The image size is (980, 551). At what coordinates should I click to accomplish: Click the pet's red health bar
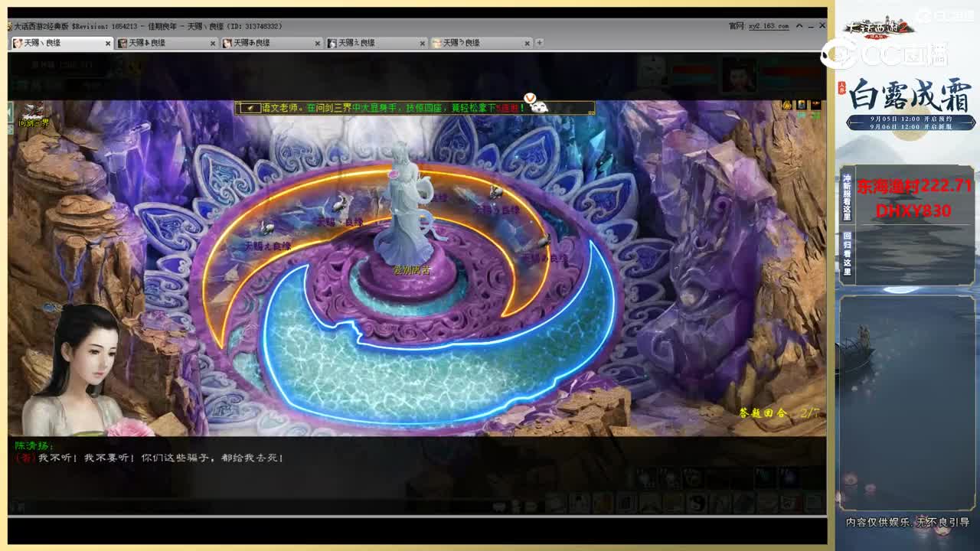[x=693, y=70]
